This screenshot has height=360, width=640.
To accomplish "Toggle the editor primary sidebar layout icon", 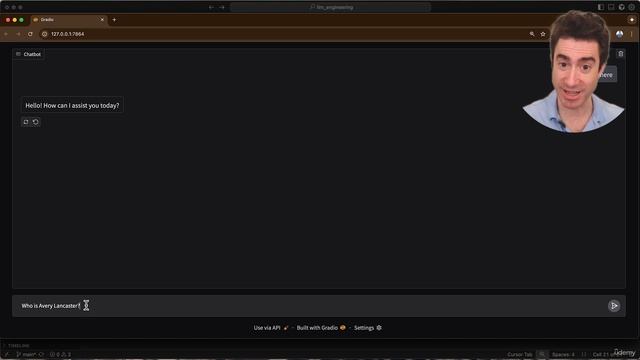I will click(x=601, y=7).
